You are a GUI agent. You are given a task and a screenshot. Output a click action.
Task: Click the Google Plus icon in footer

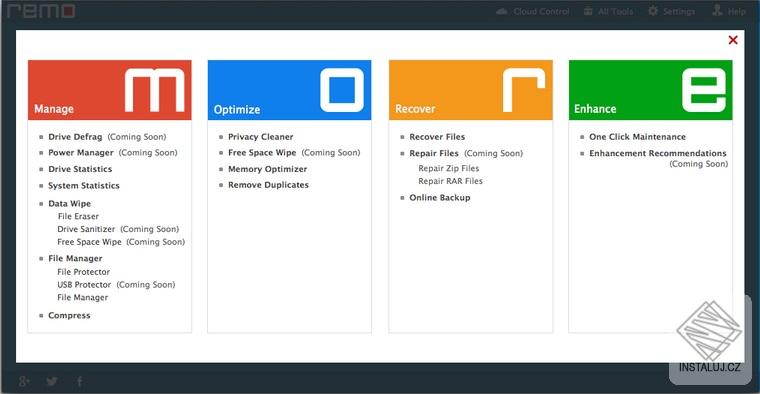[x=24, y=381]
